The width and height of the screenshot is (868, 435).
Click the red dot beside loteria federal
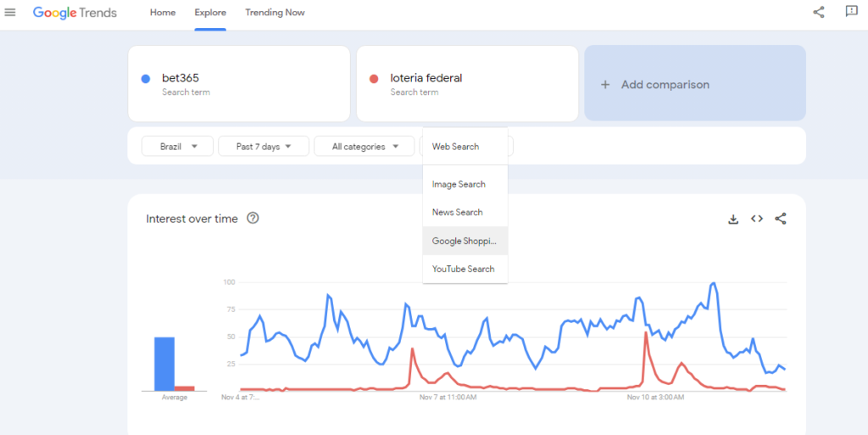(x=374, y=79)
